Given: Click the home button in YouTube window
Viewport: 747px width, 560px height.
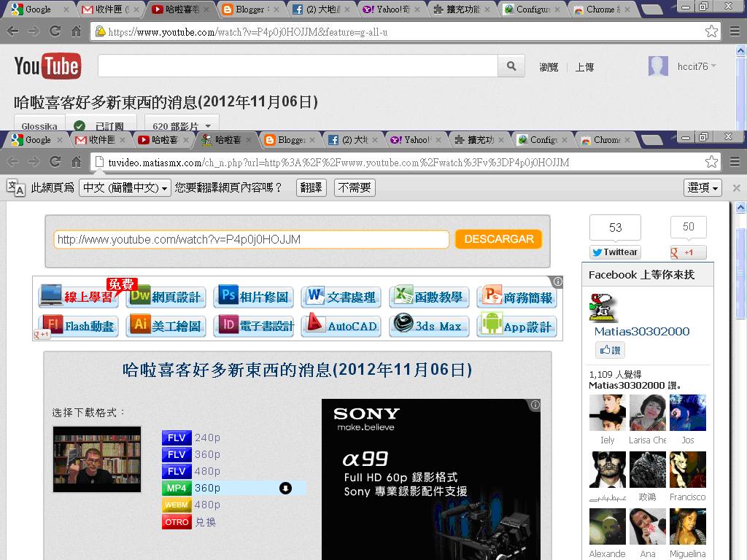Looking at the screenshot, I should [76, 32].
